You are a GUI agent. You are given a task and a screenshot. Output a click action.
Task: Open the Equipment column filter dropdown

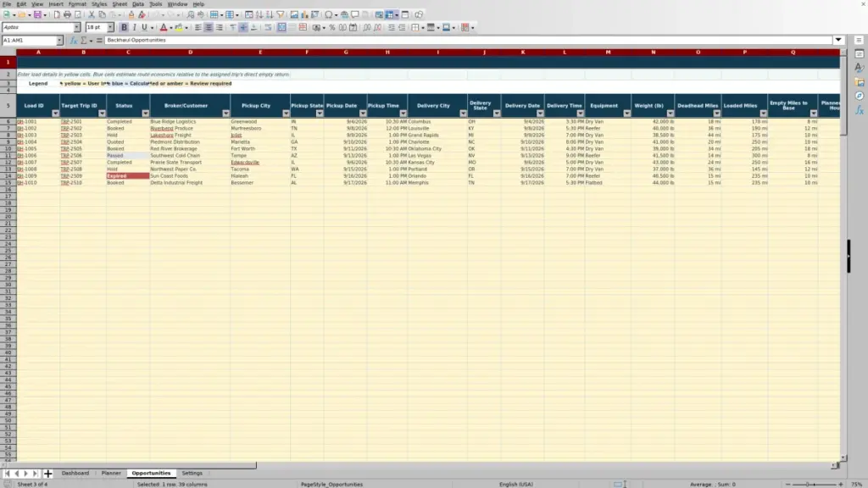(x=626, y=114)
